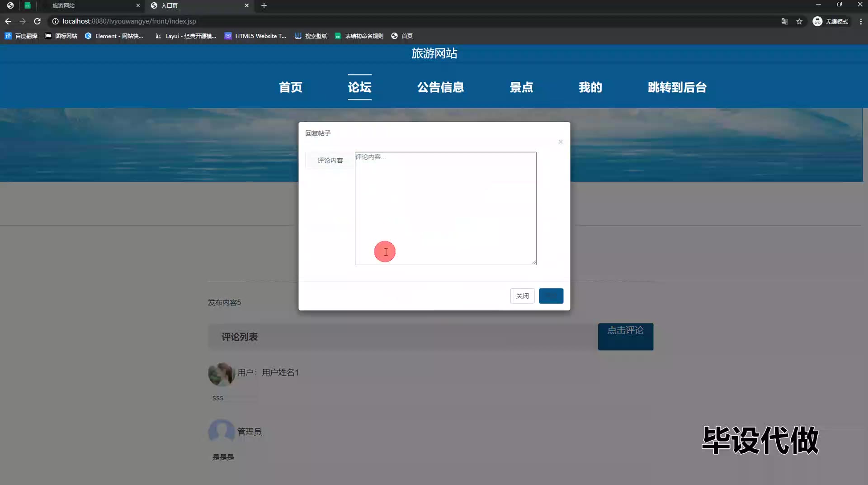Close the 回复帖子 dialog with the X
This screenshot has height=485, width=868.
coord(561,142)
